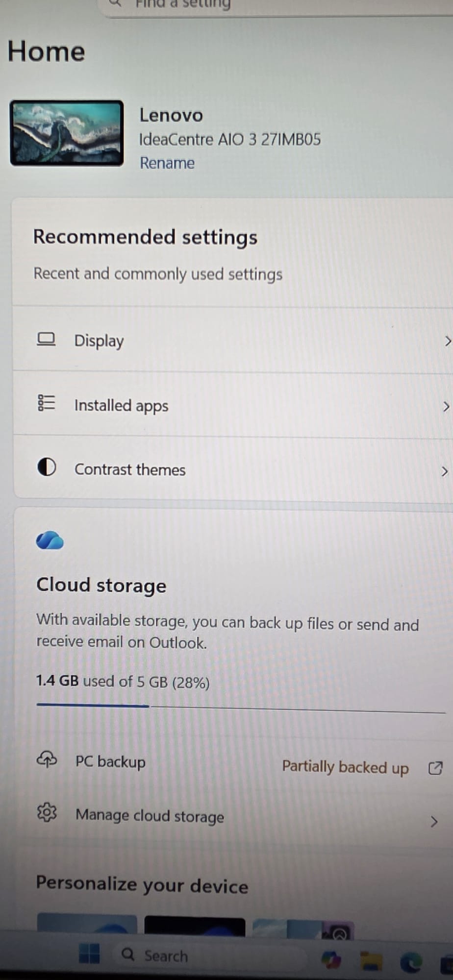Open PC backup external link icon
This screenshot has width=453, height=980.
click(x=435, y=768)
